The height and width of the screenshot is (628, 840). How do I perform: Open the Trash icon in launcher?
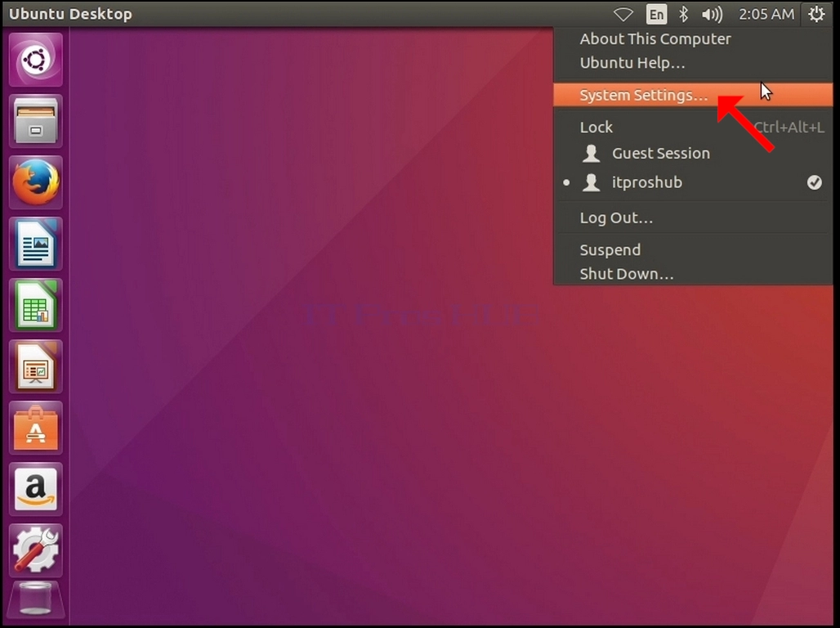pyautogui.click(x=36, y=600)
